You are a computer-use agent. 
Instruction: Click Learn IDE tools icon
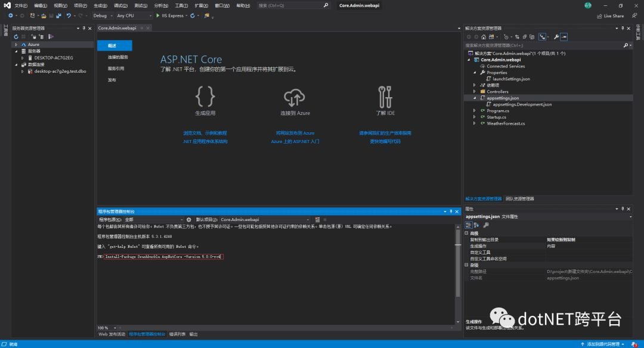[385, 97]
